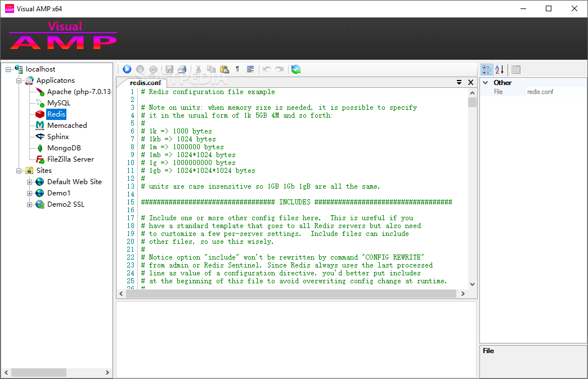This screenshot has height=379, width=588.
Task: Collapse the Other property category
Action: [x=486, y=83]
